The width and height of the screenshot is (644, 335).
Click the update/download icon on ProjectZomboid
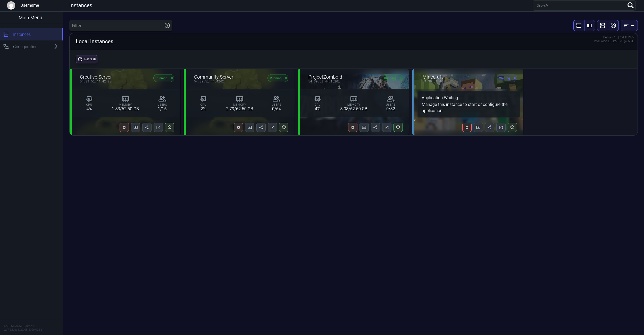pos(364,127)
